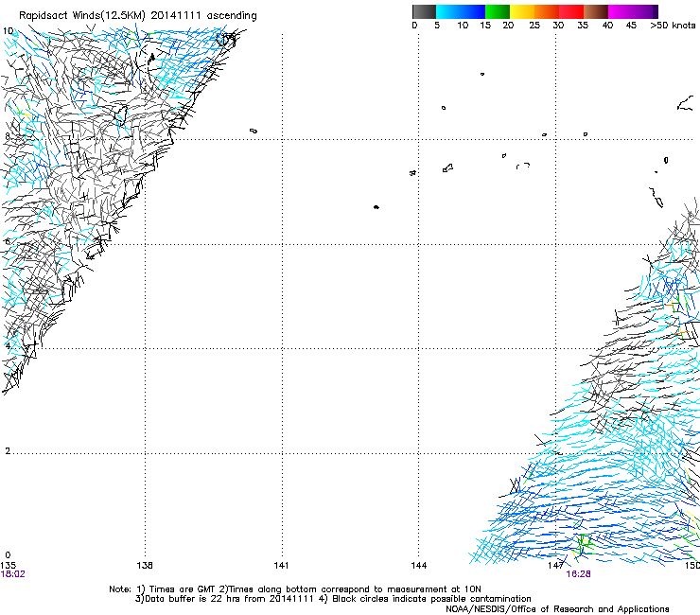Click the latitude axis label '2'
This screenshot has width=700, height=615.
[x=8, y=450]
